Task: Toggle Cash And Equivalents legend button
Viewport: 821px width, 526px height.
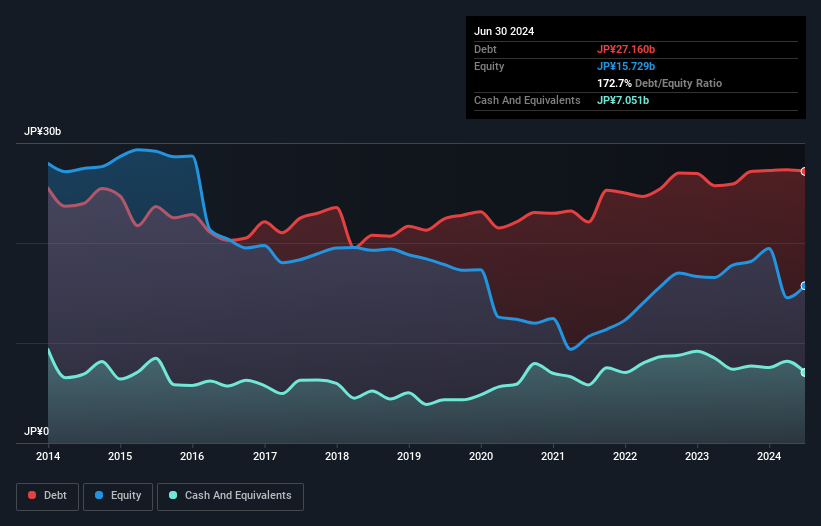Action: tap(230, 496)
